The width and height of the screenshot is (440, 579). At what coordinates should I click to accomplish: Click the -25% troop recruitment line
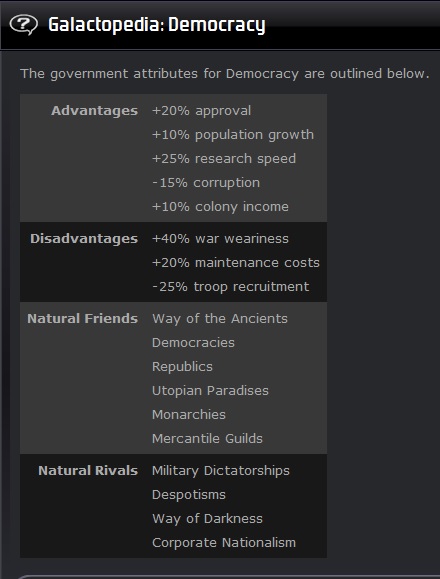(x=231, y=287)
